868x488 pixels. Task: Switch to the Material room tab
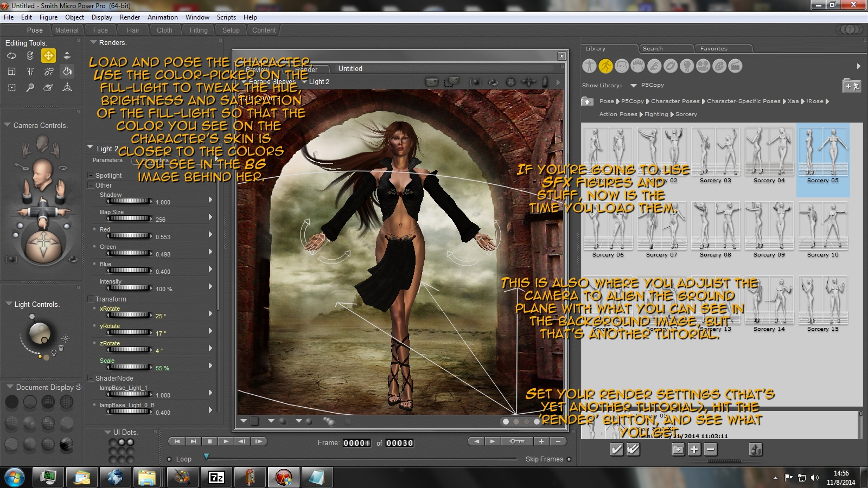tap(66, 30)
